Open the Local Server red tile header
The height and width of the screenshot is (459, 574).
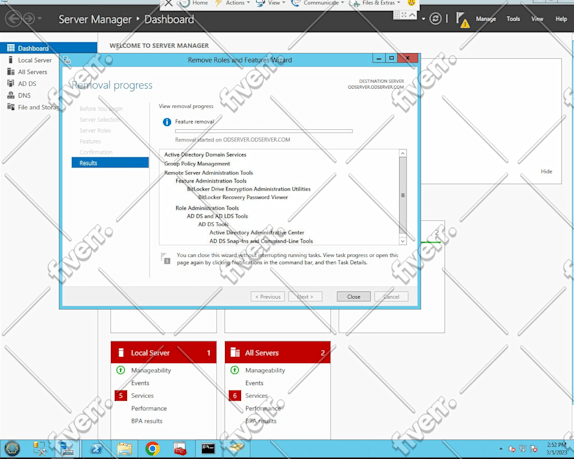164,352
